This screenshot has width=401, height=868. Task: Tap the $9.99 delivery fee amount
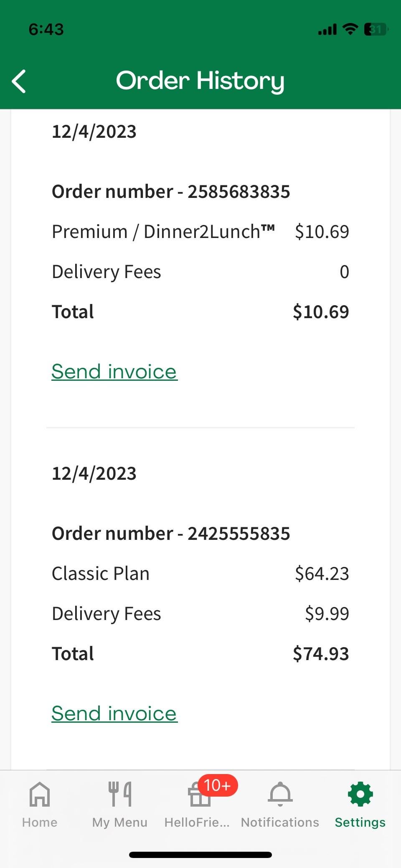(x=327, y=614)
